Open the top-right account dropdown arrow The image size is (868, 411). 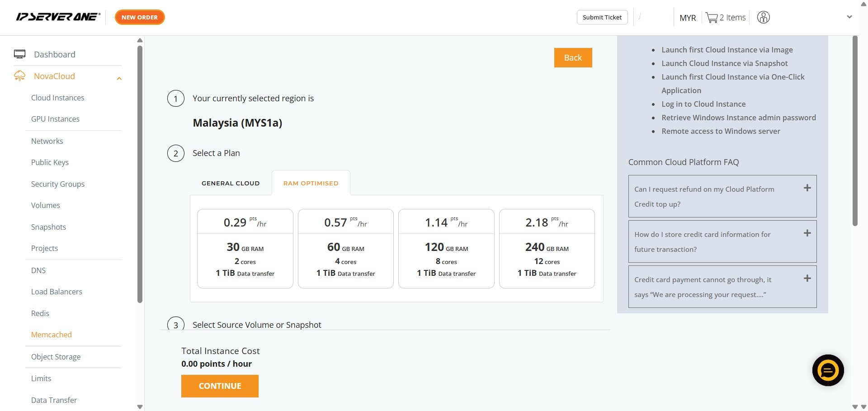(849, 17)
